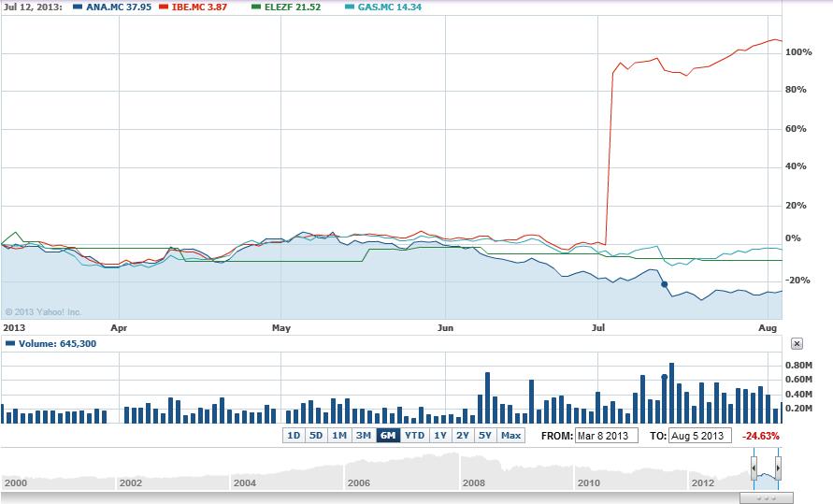Choose the YTD time range

(414, 436)
